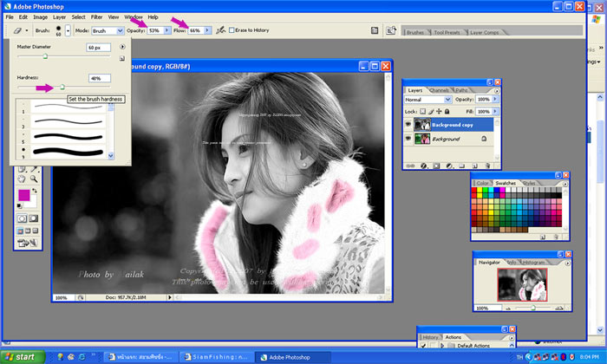Add layer mask in Layers panel
The width and height of the screenshot is (607, 364).
pos(436,166)
